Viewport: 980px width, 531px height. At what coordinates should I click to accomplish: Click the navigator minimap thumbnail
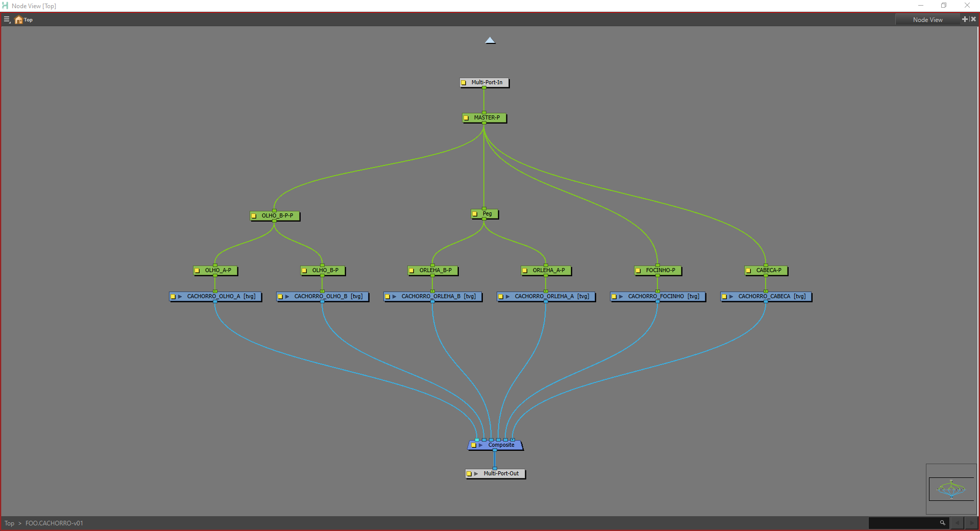951,489
